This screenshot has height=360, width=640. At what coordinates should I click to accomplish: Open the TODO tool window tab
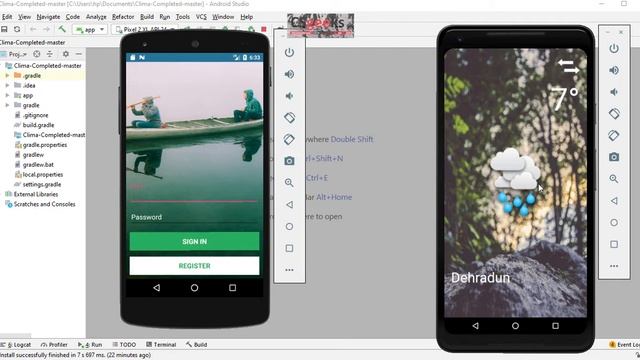(x=124, y=344)
